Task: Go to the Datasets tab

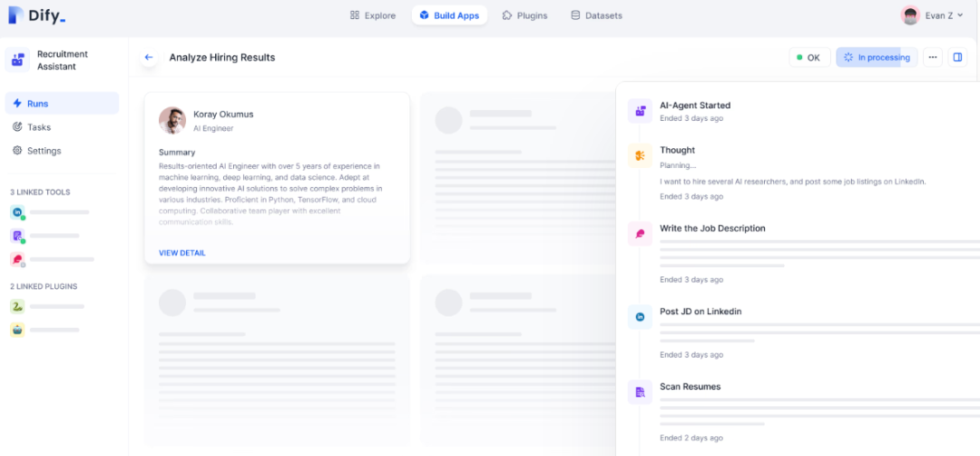Action: coord(596,15)
